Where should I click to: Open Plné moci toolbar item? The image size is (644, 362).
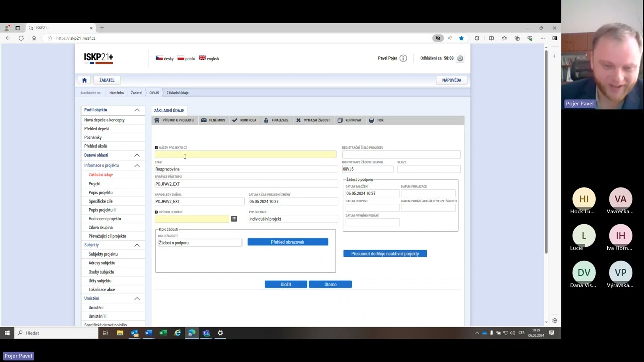pyautogui.click(x=213, y=120)
